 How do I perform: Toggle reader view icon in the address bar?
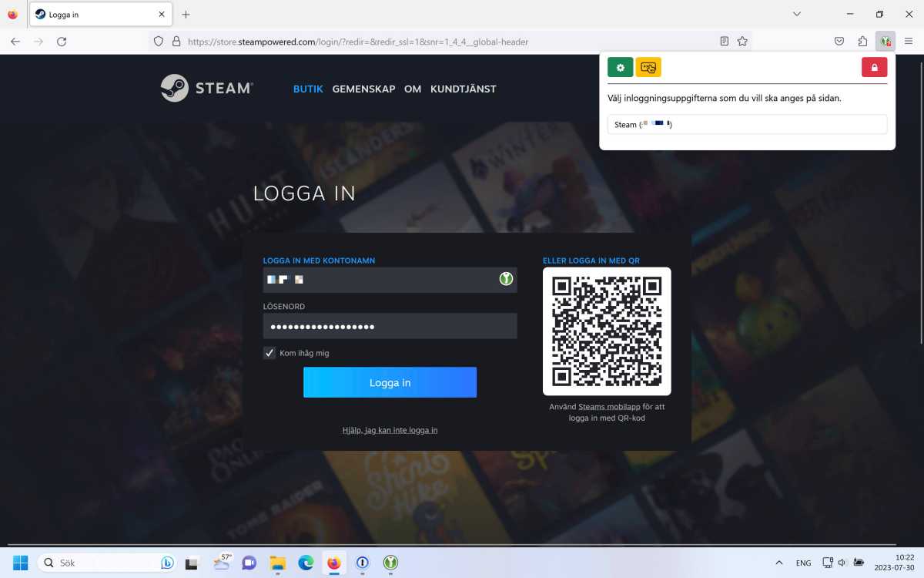[724, 42]
